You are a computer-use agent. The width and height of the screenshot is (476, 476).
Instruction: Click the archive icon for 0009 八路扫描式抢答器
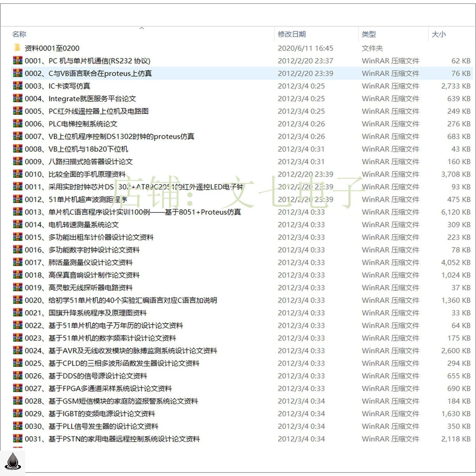[x=17, y=161]
